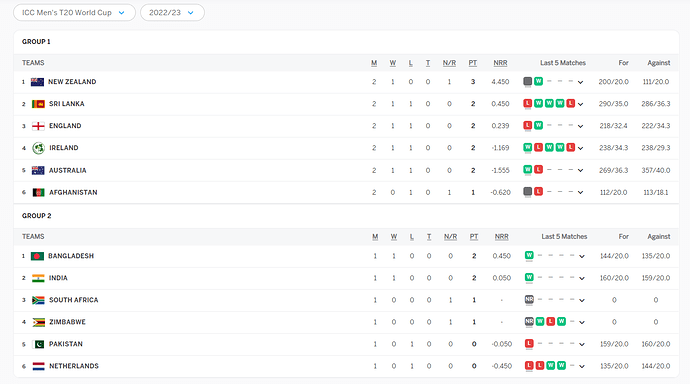Open the 2022/23 season dropdown

[172, 13]
